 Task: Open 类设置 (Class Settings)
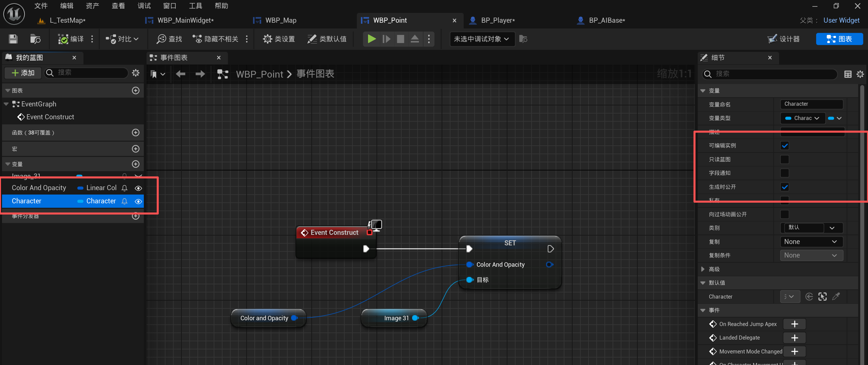[x=278, y=39]
